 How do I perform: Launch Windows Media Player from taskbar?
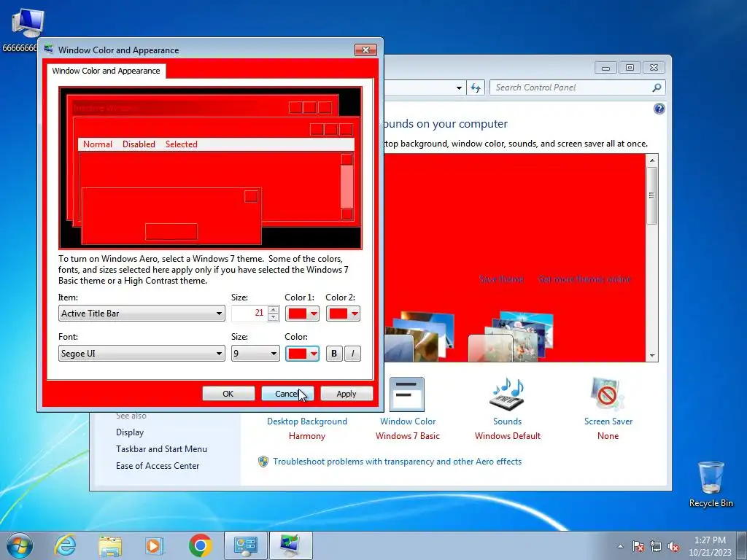155,545
